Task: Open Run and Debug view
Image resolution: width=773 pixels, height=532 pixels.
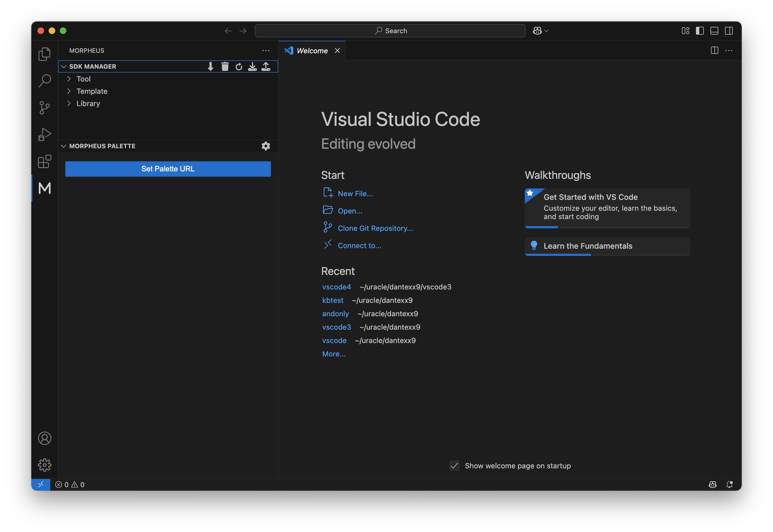Action: (44, 135)
